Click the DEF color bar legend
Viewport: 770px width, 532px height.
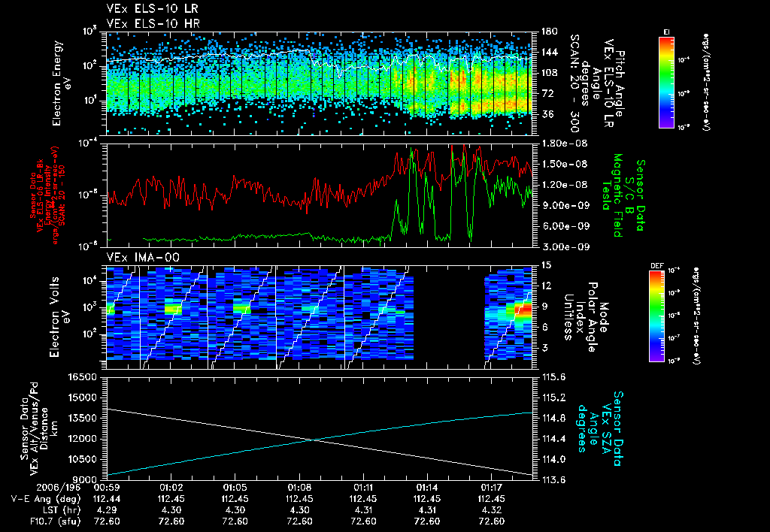click(656, 316)
